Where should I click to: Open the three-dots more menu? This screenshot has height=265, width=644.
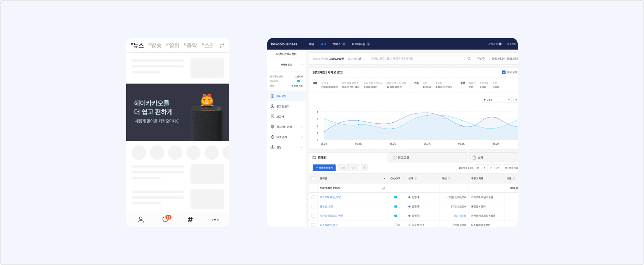(x=215, y=220)
